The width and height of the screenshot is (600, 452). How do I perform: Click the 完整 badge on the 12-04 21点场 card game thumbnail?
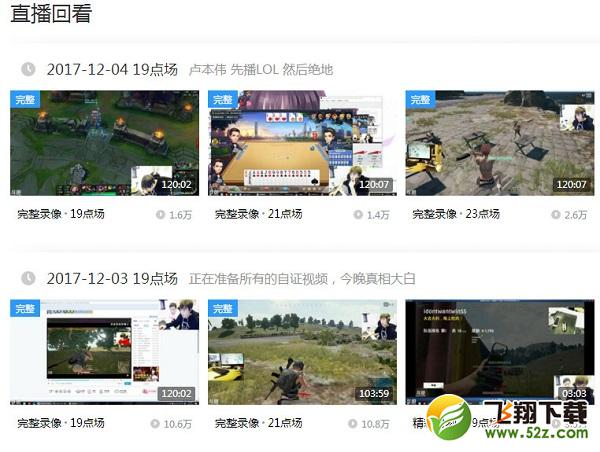click(223, 100)
